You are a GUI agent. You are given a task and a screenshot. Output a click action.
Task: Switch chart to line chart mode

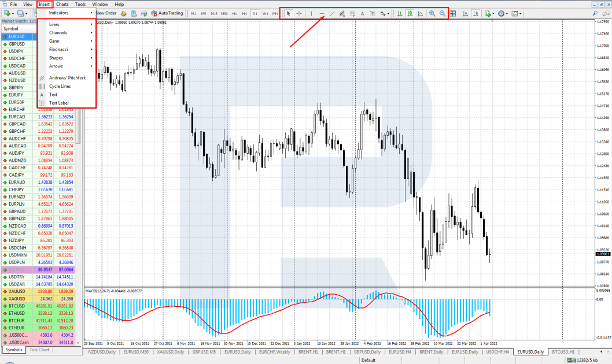pos(421,14)
